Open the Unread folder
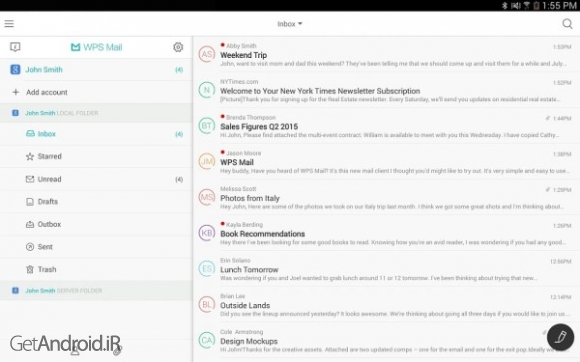This screenshot has width=580, height=362. point(96,179)
